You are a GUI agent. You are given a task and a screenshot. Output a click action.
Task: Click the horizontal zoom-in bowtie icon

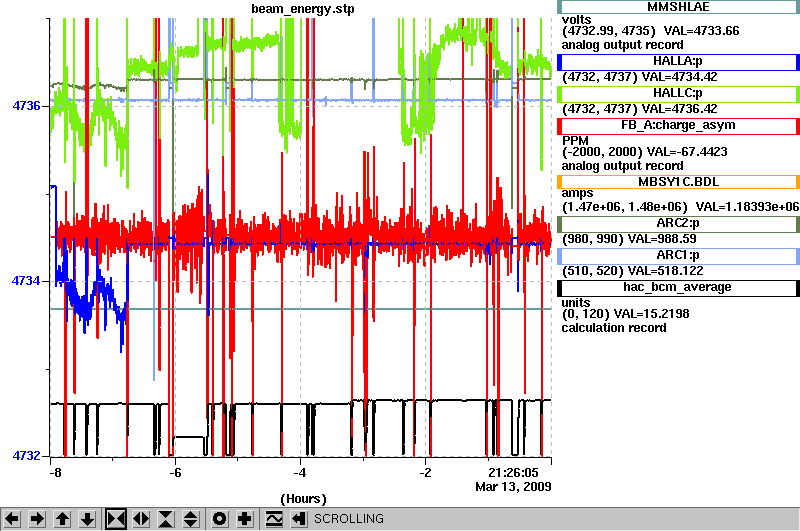[116, 519]
